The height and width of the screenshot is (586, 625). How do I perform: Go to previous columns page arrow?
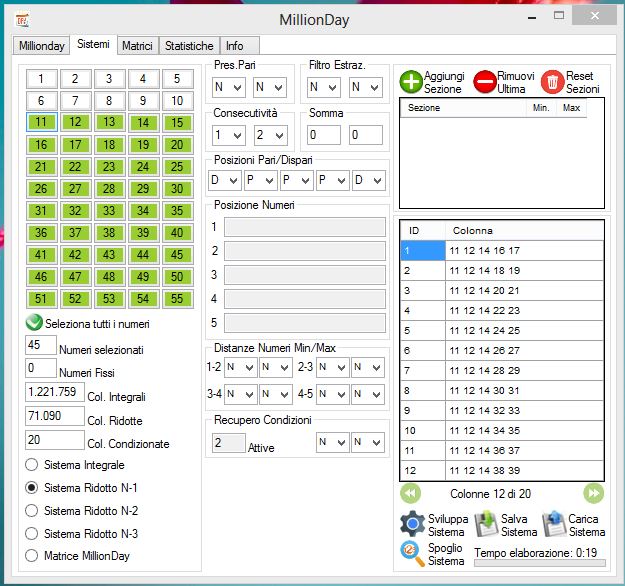click(410, 494)
